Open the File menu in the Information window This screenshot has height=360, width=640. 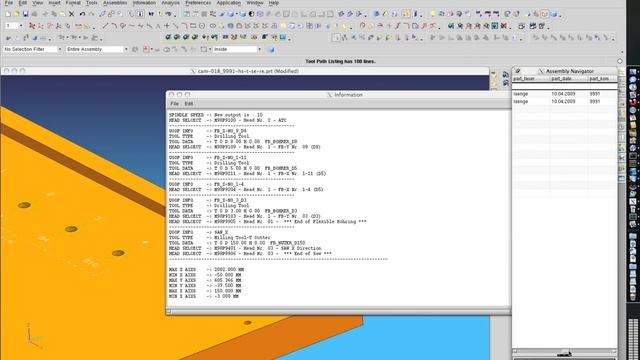[174, 104]
